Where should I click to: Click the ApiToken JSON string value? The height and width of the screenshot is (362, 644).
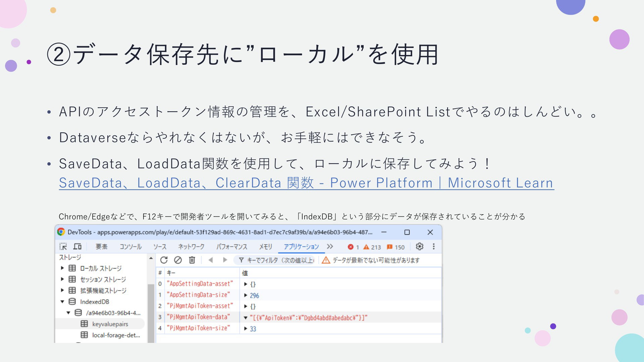[309, 318]
